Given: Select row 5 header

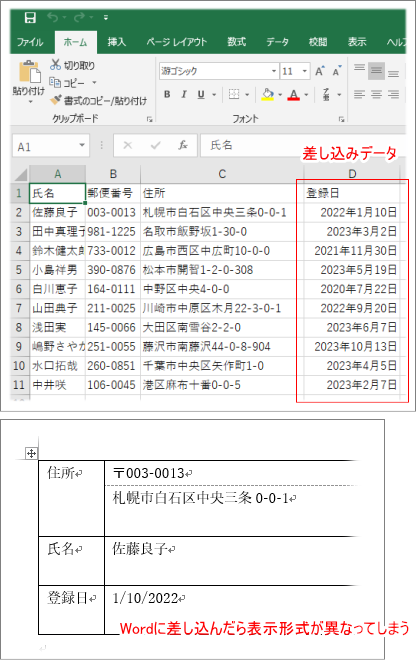Looking at the screenshot, I should [19, 270].
